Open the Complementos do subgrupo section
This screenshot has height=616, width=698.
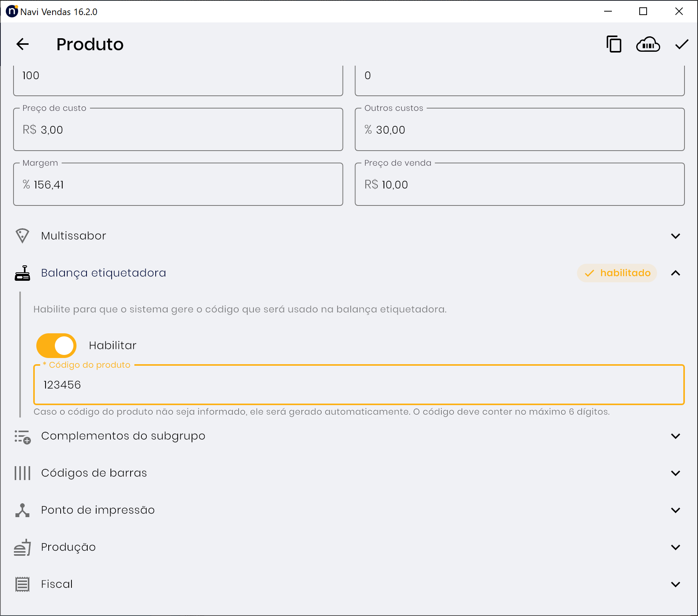[x=123, y=436]
